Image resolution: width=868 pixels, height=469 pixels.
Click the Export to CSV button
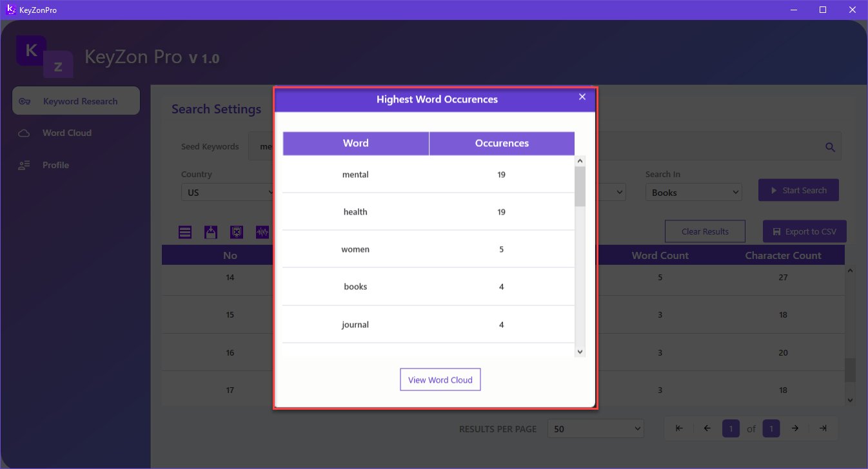[x=804, y=231]
